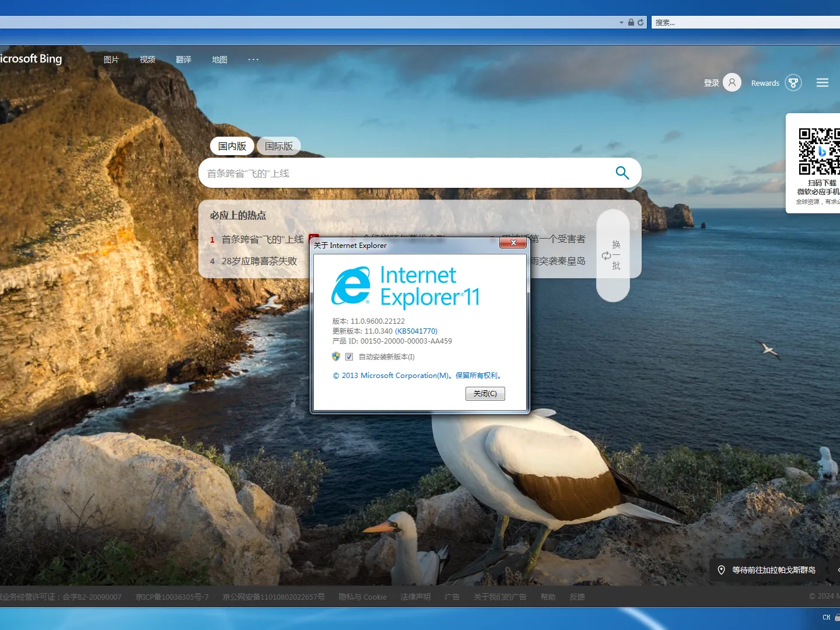Click the 关闭(C) button in the dialog
The image size is (840, 630).
[x=485, y=393]
